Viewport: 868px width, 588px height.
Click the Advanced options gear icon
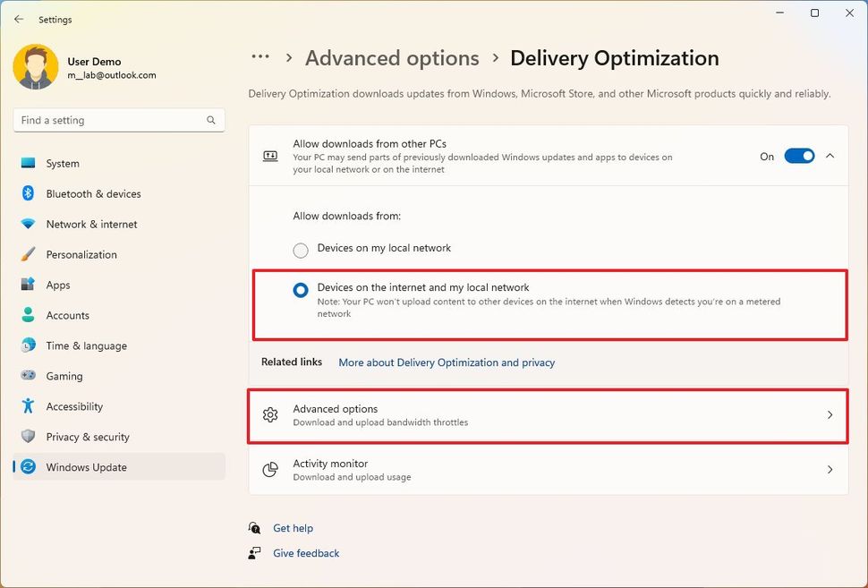click(x=270, y=414)
